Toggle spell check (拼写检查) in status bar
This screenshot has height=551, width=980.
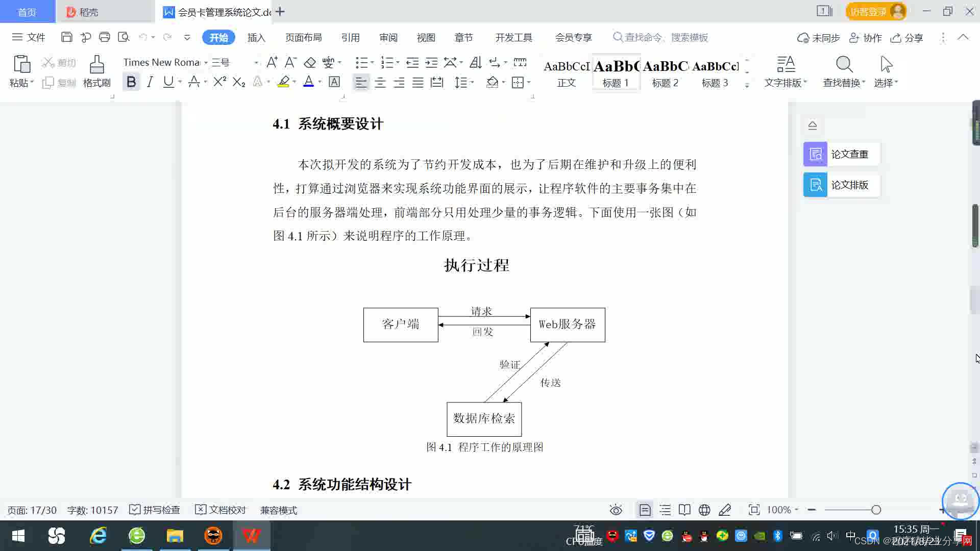pyautogui.click(x=155, y=510)
